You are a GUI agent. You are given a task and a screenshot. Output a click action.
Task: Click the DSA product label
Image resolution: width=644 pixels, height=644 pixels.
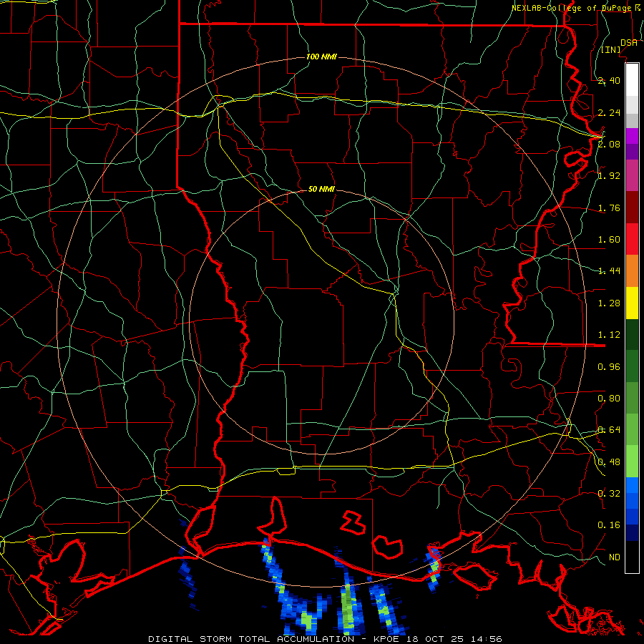[x=629, y=43]
